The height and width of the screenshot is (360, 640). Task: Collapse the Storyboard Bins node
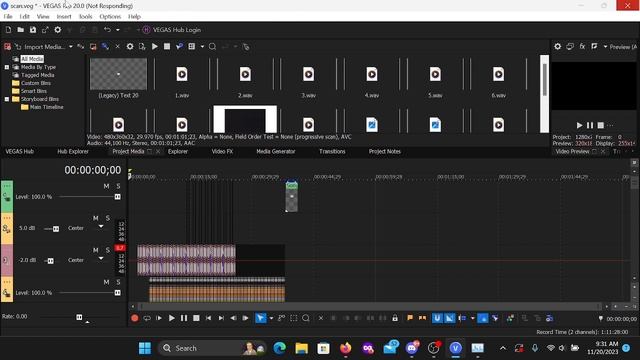(7, 99)
